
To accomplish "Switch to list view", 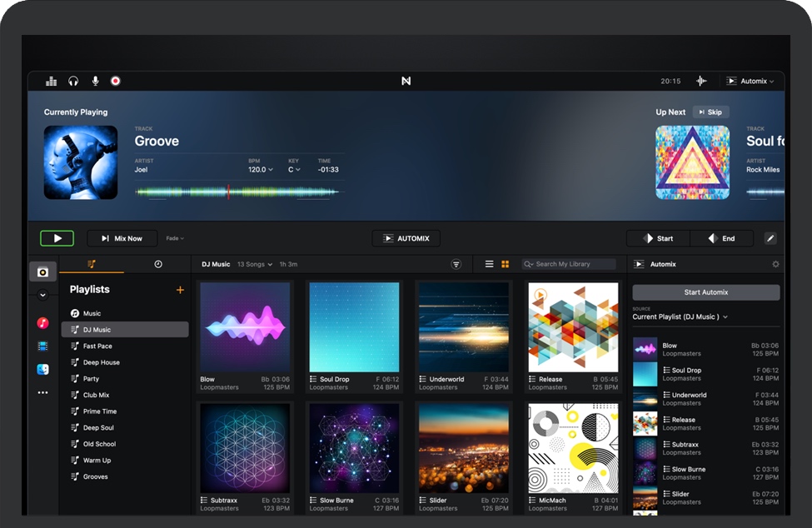I will (x=490, y=265).
